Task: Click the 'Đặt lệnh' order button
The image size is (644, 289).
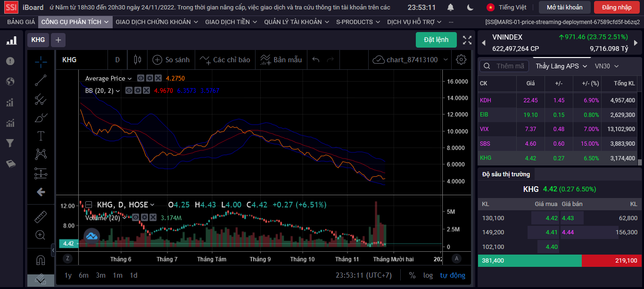Action: [x=436, y=40]
